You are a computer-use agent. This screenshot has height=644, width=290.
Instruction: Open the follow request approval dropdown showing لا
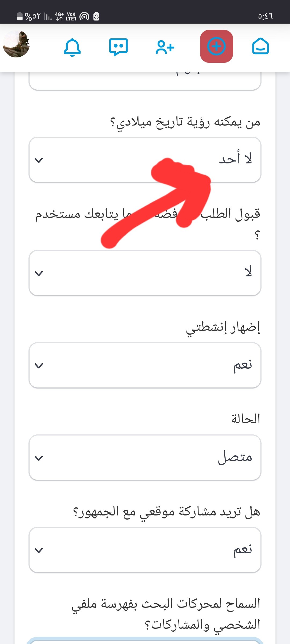(145, 273)
